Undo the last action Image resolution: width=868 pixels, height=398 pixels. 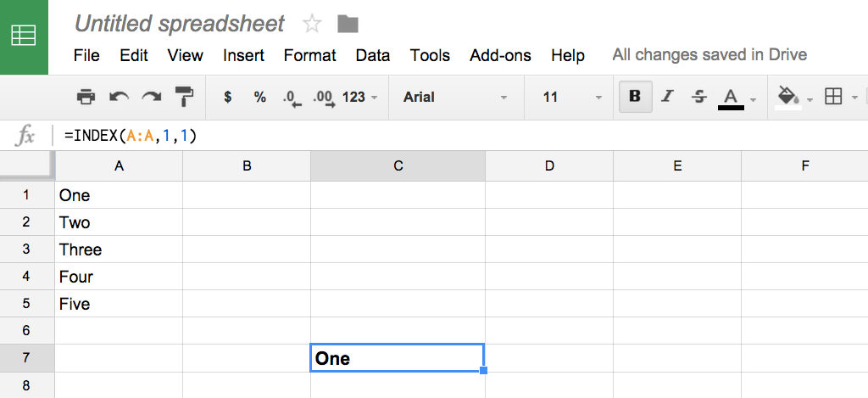pos(119,97)
